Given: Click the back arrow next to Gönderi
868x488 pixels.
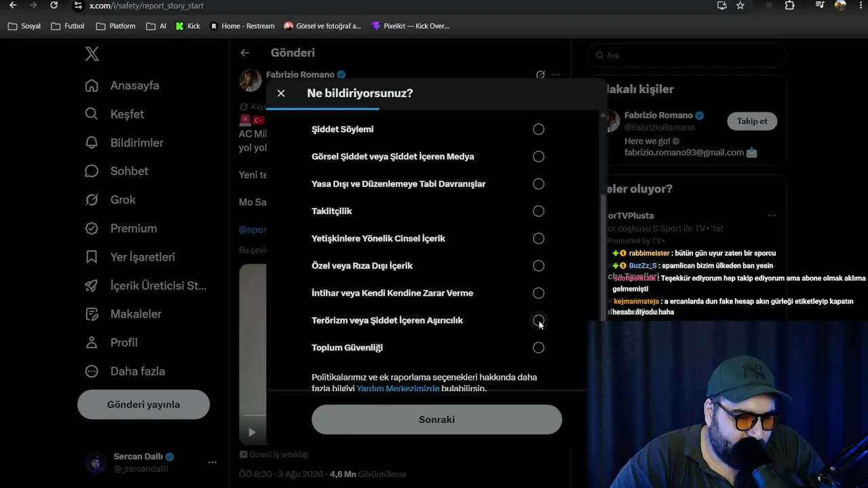Looking at the screenshot, I should [x=245, y=53].
